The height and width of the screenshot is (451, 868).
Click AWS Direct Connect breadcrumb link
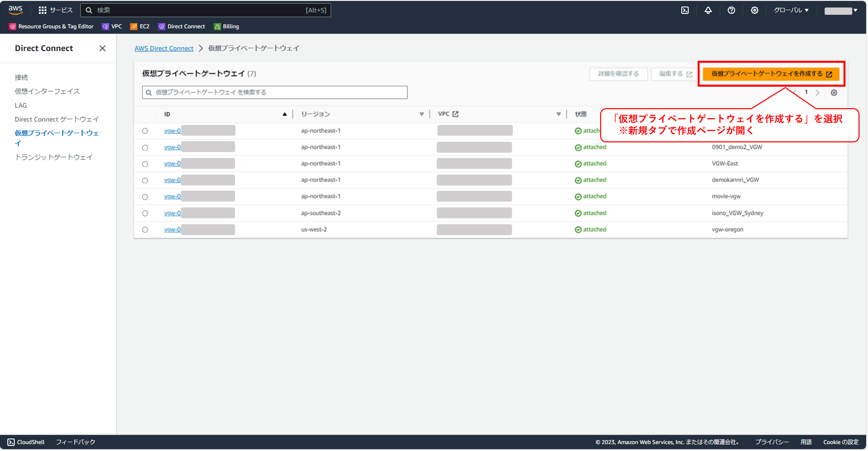click(x=164, y=48)
